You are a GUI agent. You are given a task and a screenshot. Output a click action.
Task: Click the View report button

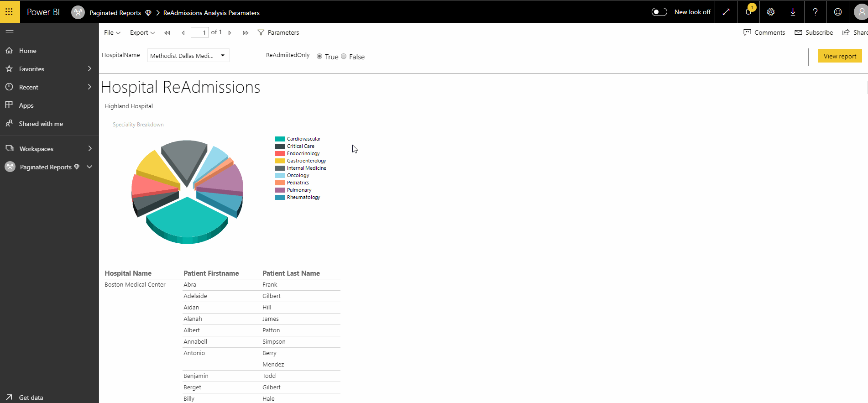[840, 56]
